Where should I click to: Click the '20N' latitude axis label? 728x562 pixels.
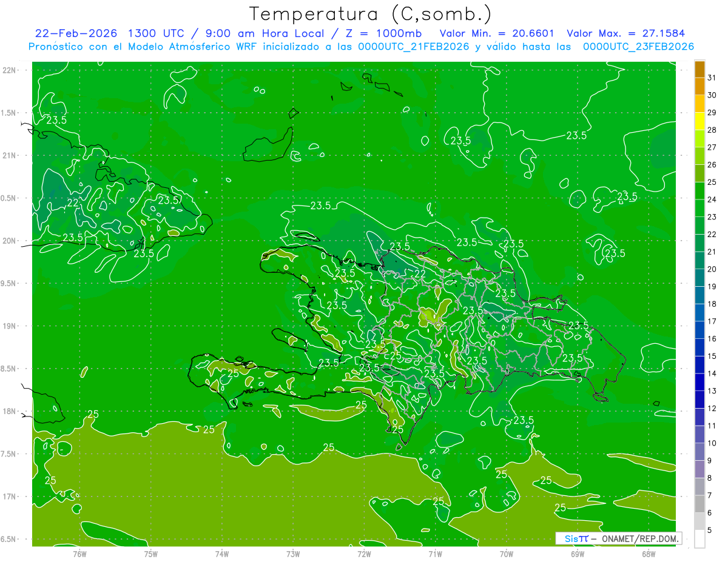[9, 241]
